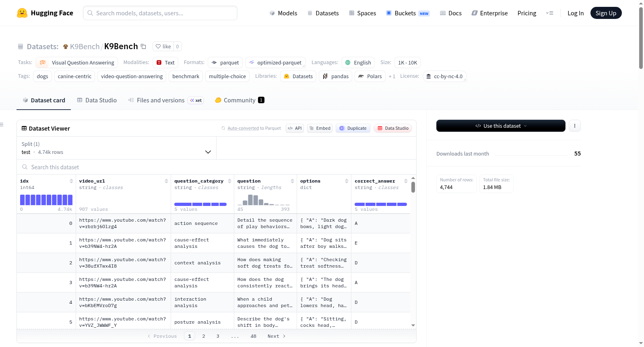Click the Sign Up button
This screenshot has height=347, width=644.
[x=606, y=13]
